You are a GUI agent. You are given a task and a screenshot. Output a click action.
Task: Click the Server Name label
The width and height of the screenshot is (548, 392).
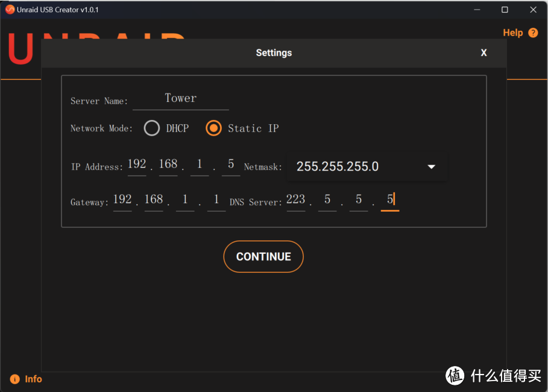tap(99, 101)
